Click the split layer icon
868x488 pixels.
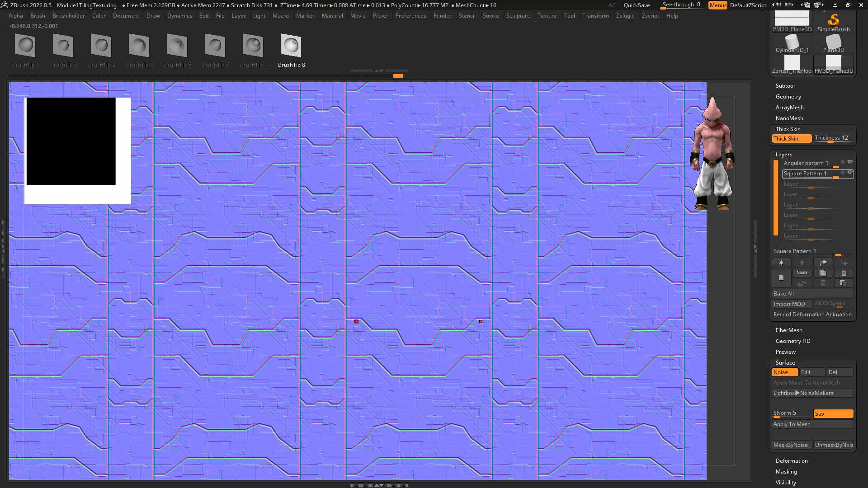coord(802,283)
